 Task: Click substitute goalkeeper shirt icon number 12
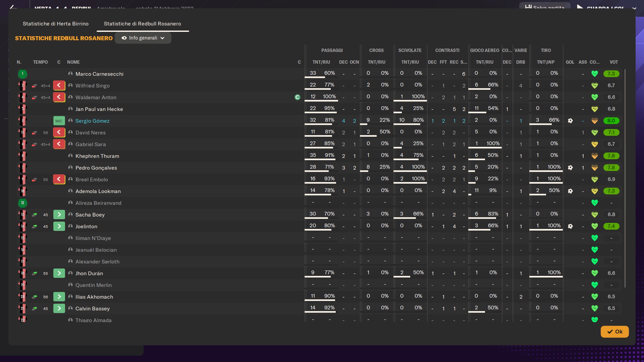(22, 203)
